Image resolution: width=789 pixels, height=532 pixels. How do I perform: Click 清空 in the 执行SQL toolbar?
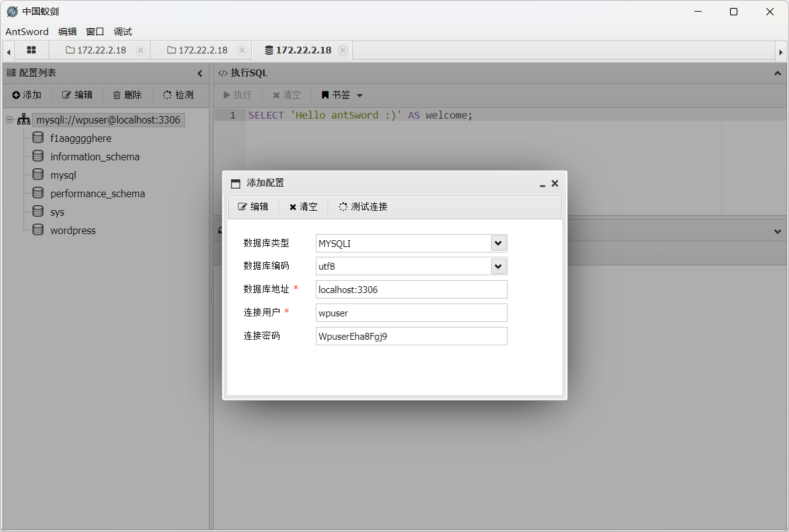coord(287,95)
